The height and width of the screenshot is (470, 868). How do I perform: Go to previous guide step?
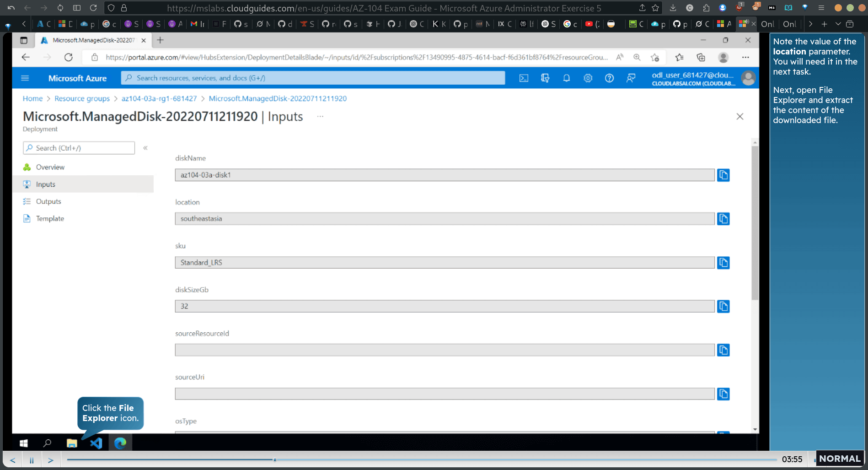(x=13, y=460)
